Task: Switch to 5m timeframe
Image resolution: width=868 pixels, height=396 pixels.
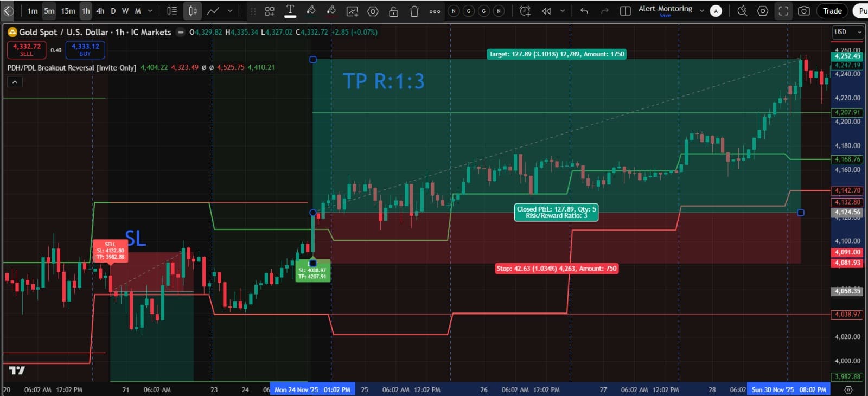Action: pos(49,11)
